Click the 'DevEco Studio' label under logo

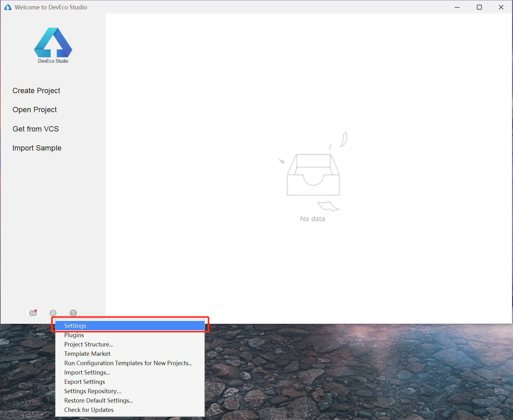(53, 61)
